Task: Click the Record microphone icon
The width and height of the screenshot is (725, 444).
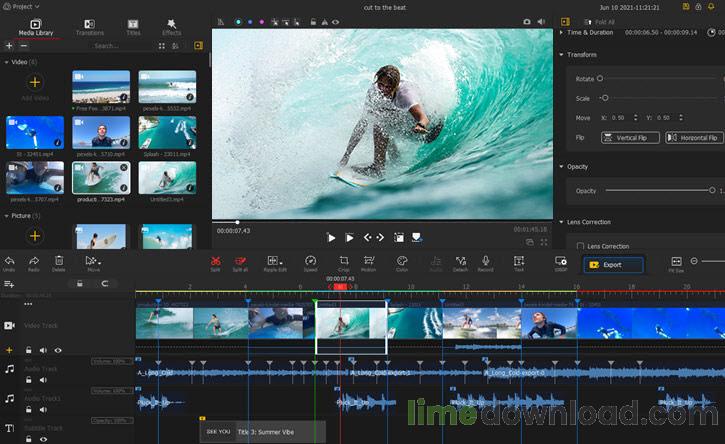Action: pyautogui.click(x=485, y=261)
